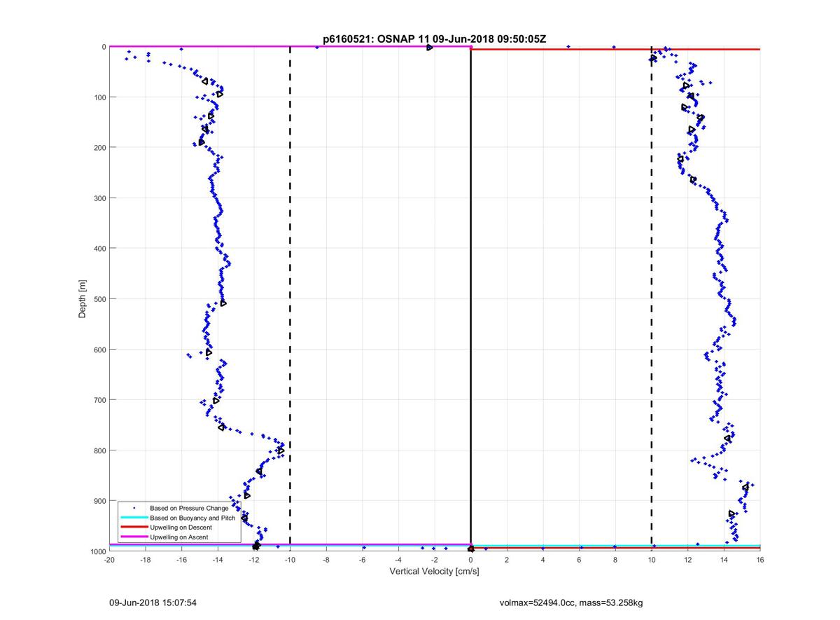This screenshot has width=840, height=620.
Task: Click x-axis tick label '-8'
Action: coord(326,560)
